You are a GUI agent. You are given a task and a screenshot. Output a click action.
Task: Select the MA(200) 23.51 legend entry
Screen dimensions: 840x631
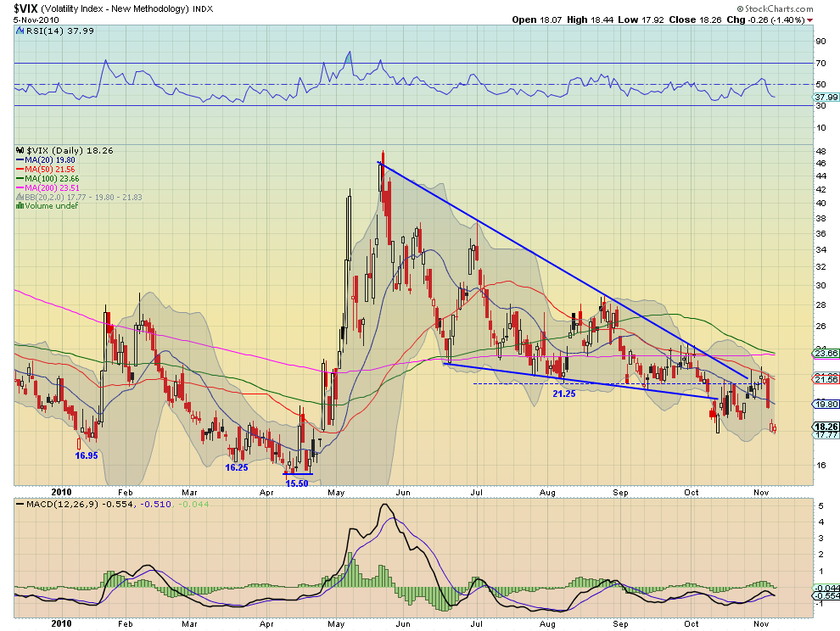(48, 187)
